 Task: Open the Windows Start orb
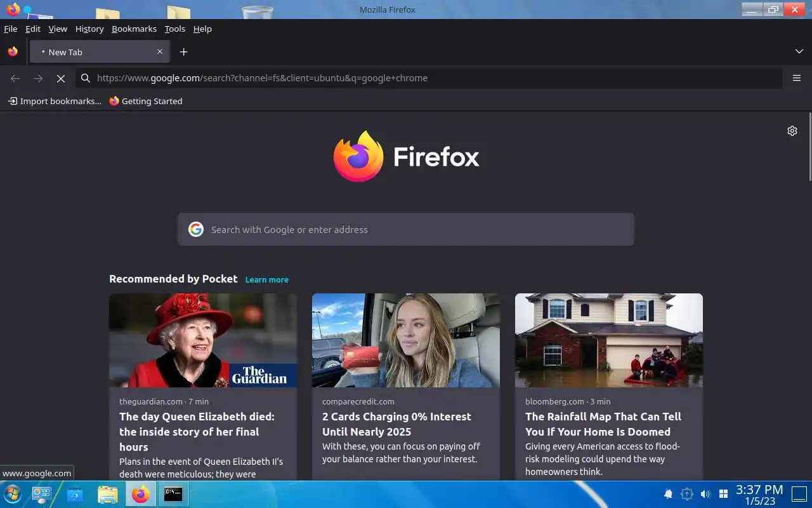pyautogui.click(x=12, y=494)
